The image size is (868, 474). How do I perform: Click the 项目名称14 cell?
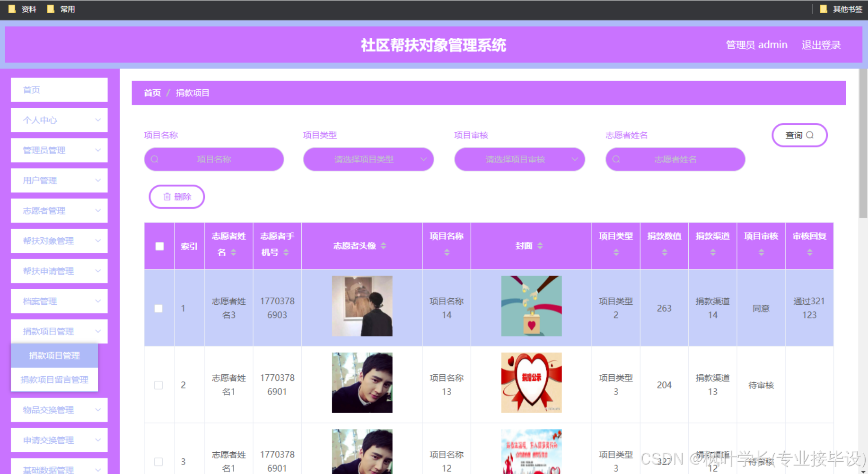click(x=447, y=308)
